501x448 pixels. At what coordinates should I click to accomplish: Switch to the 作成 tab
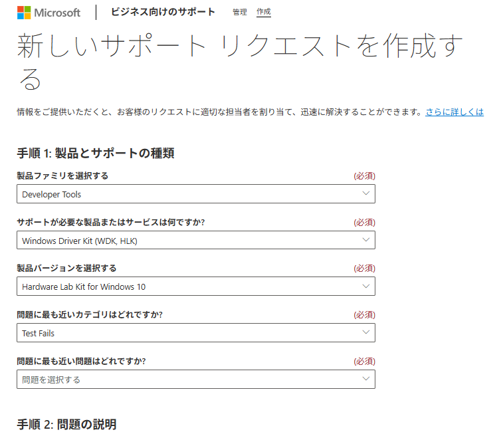point(264,12)
